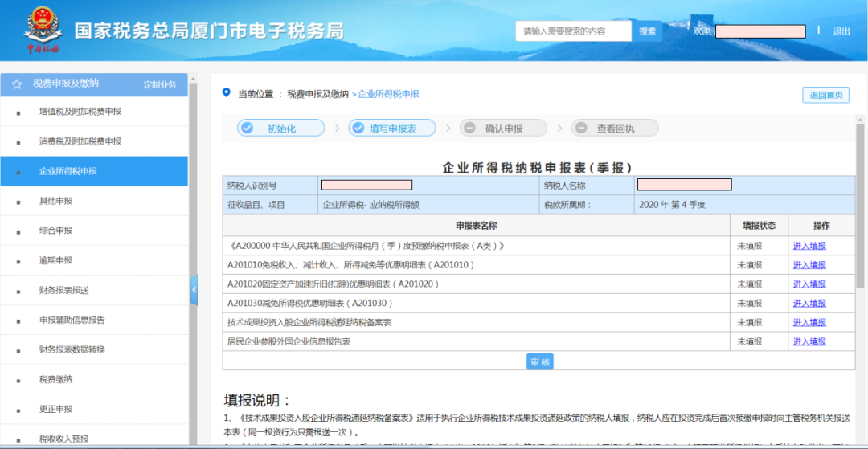Click 返回首页 button
Viewport: 868px width, 449px height.
click(825, 95)
